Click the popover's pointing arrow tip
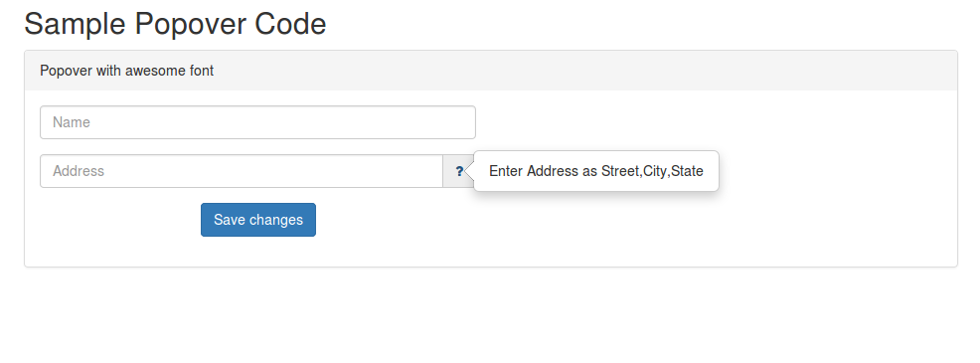The height and width of the screenshot is (363, 980). click(x=470, y=171)
